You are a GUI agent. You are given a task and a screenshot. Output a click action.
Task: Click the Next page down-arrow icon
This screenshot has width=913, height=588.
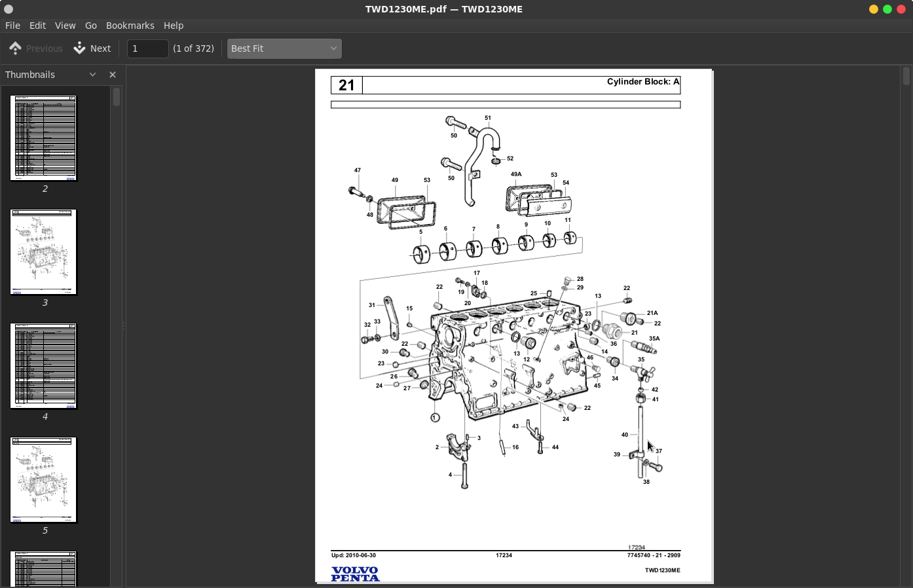pyautogui.click(x=79, y=48)
